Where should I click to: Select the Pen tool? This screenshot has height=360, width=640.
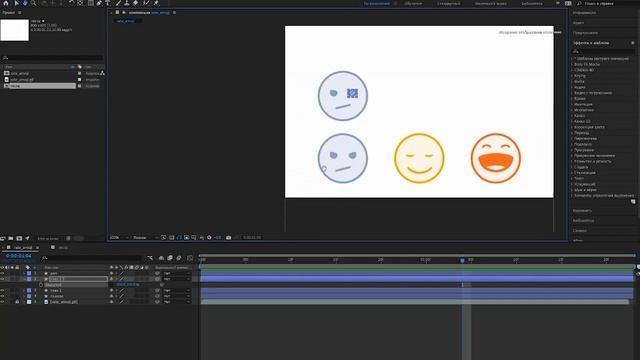point(99,3)
